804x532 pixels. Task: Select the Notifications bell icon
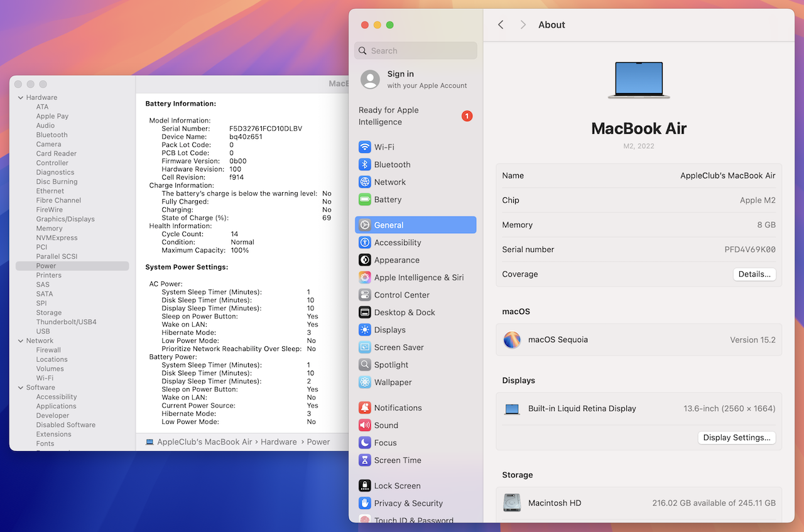click(365, 408)
